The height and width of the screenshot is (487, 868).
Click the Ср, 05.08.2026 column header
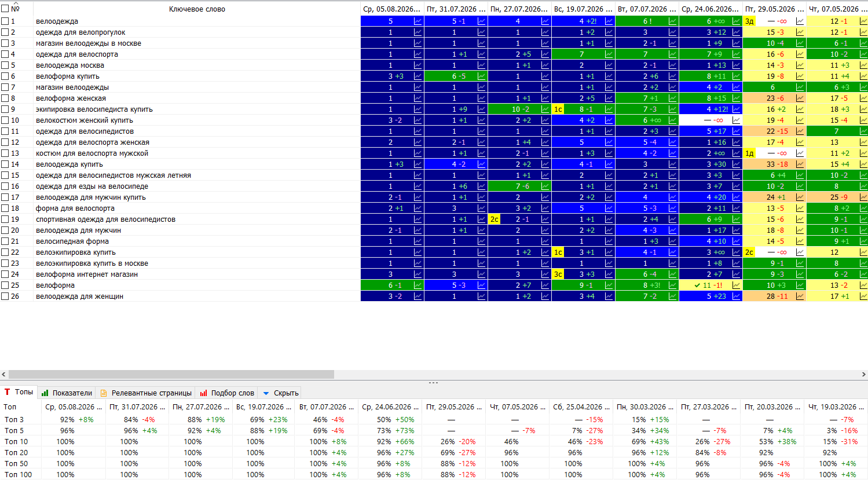pos(391,9)
